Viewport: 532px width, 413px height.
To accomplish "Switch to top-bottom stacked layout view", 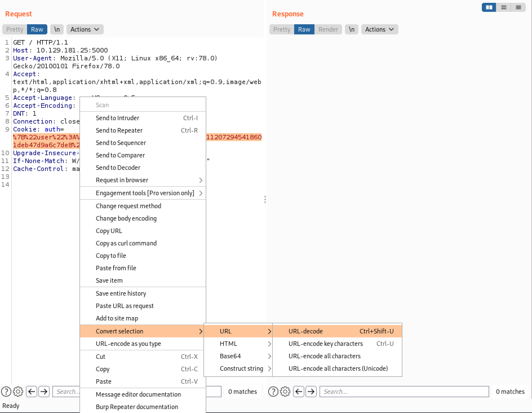I will (504, 7).
